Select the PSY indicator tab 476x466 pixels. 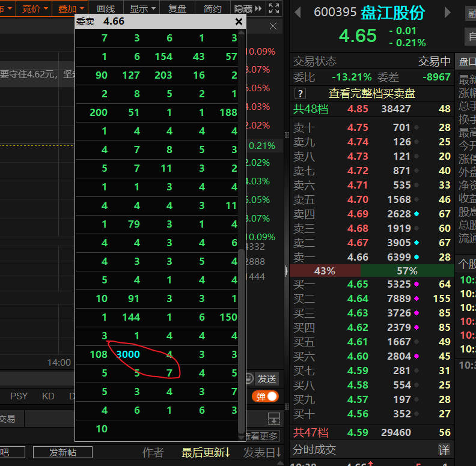click(19, 396)
